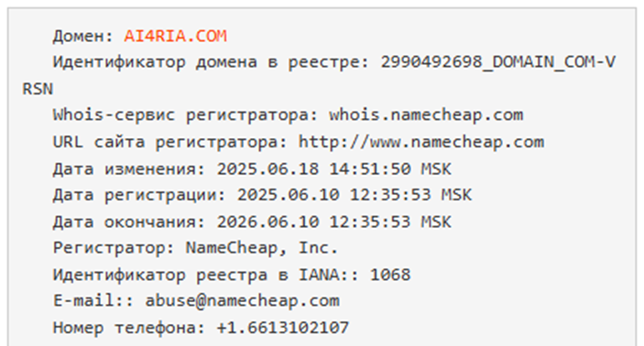Click the abuse@namecheap.com email address

pos(243,301)
